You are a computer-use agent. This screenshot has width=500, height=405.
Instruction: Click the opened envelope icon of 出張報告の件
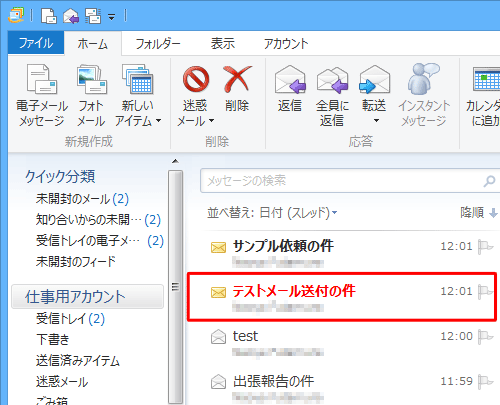(x=218, y=382)
